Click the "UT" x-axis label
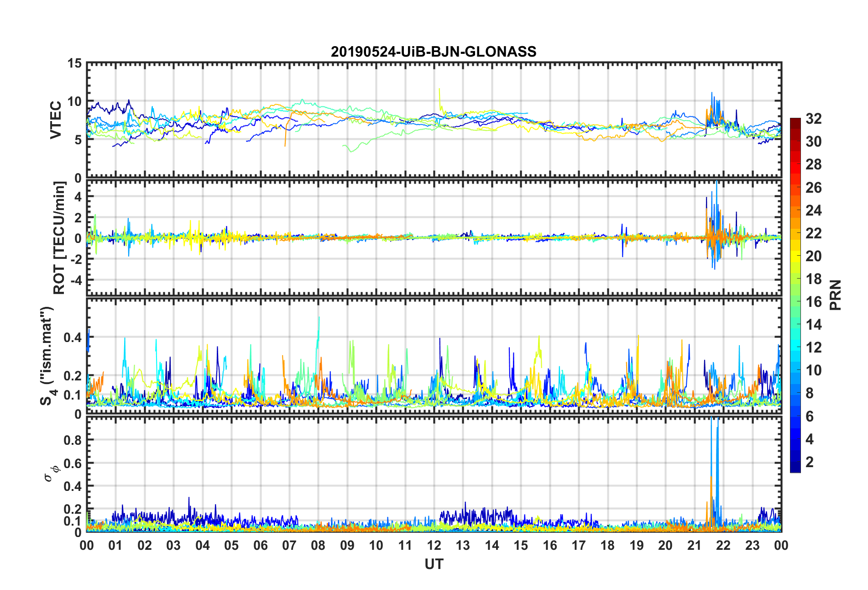 [434, 564]
